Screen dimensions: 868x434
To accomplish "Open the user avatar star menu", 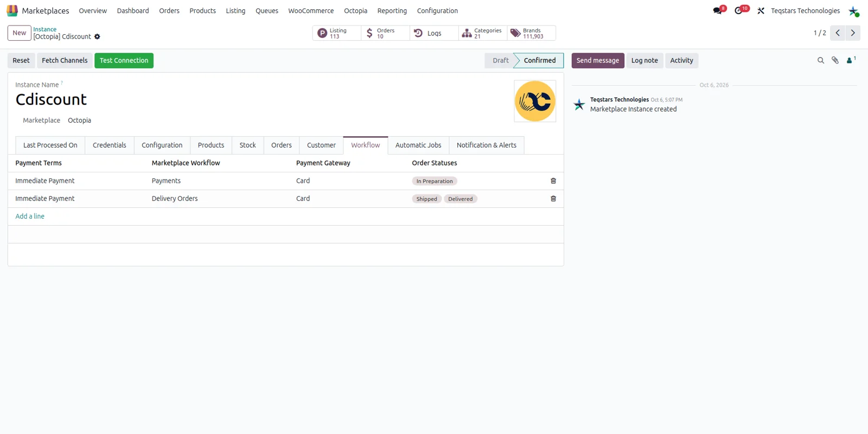I will pos(853,11).
